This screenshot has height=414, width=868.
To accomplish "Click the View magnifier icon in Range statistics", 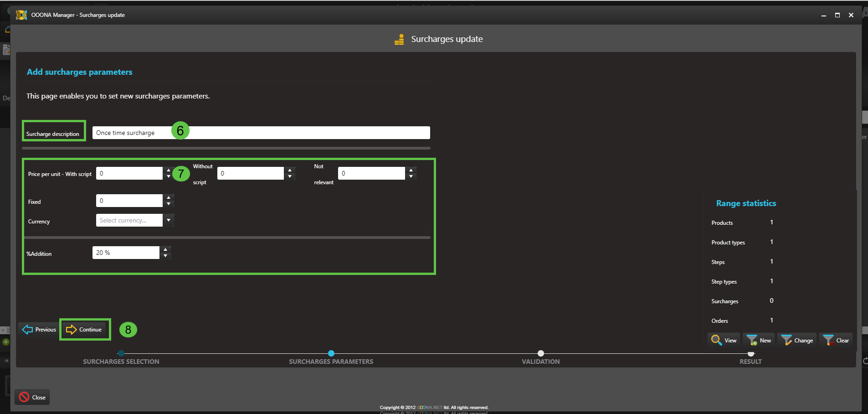I will [716, 340].
